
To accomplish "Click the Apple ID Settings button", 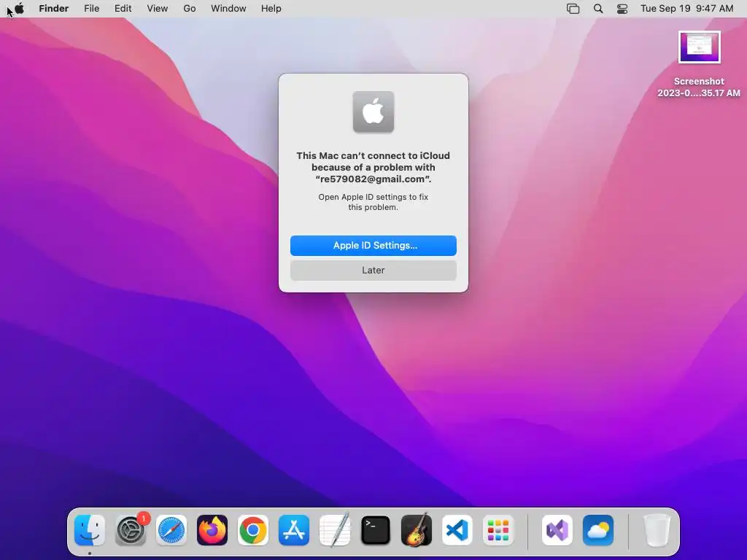I will pos(373,246).
